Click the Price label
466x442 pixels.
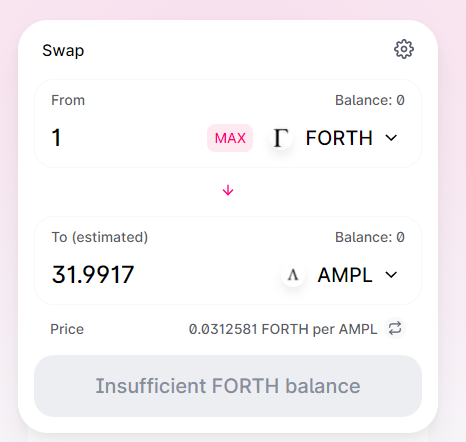click(x=67, y=329)
